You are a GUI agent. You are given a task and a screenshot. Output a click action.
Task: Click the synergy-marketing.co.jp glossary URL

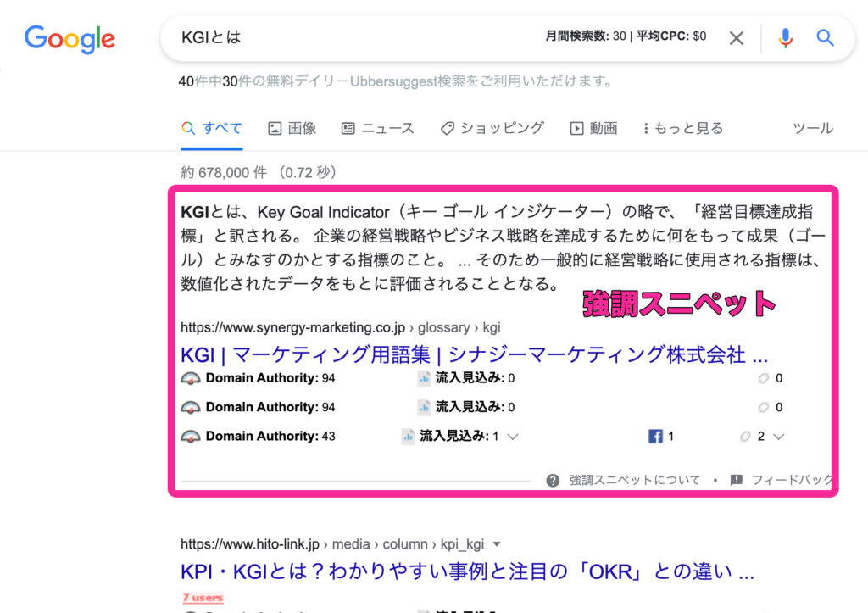[x=341, y=327]
